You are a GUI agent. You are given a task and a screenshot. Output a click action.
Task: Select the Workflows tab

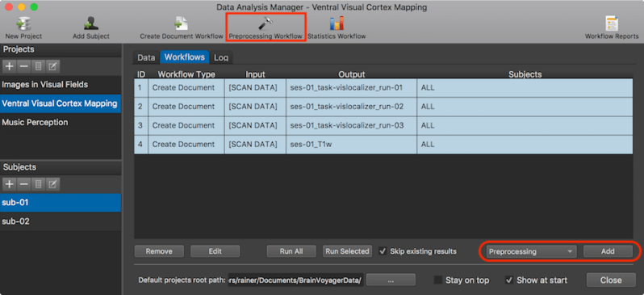(185, 57)
